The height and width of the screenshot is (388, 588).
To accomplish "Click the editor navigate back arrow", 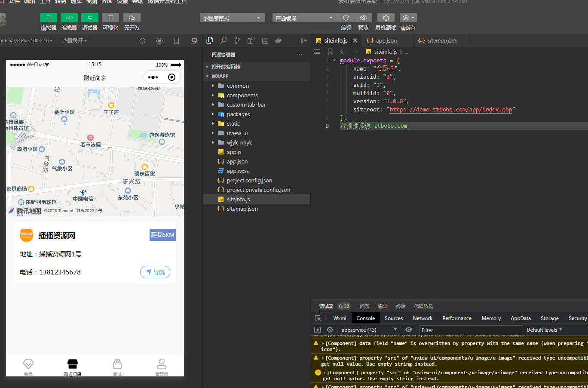I will 343,52.
